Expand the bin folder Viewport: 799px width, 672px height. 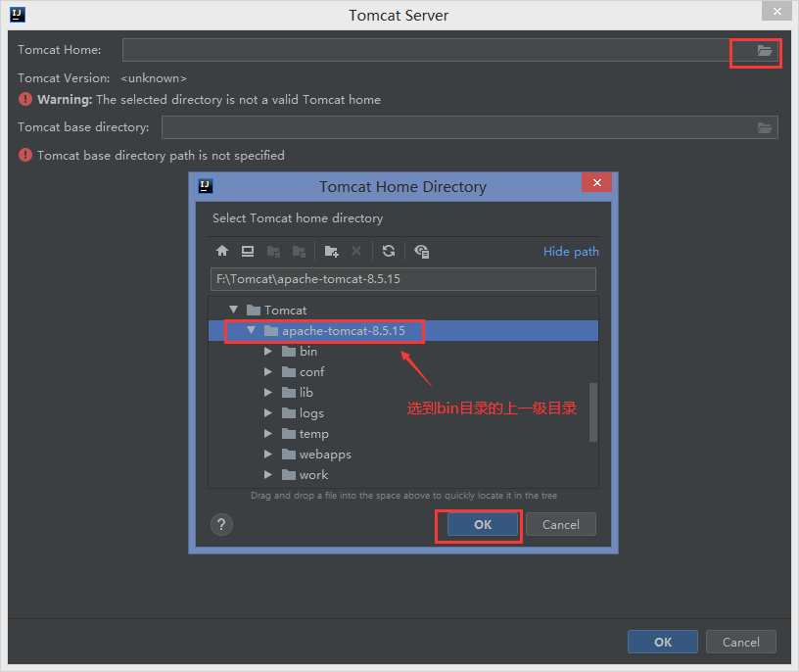click(268, 352)
